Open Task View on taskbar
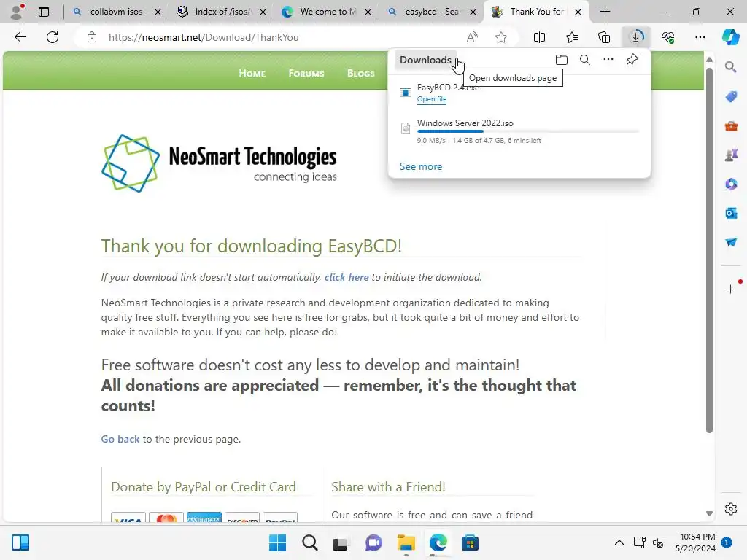 [x=340, y=542]
